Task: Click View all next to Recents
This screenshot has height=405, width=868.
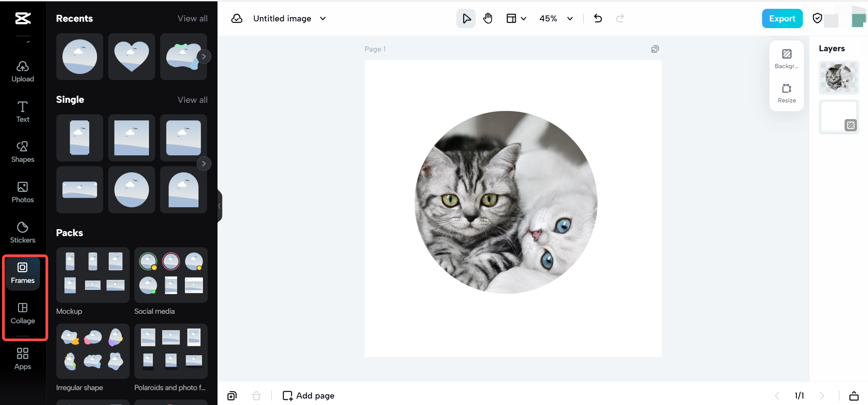Action: point(192,18)
